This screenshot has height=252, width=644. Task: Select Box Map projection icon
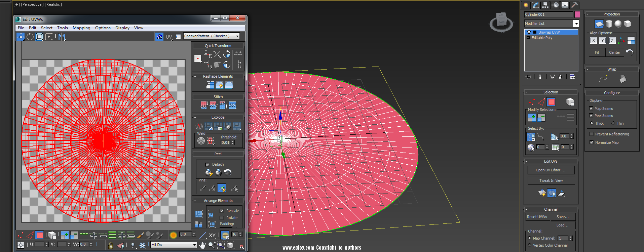tap(628, 24)
